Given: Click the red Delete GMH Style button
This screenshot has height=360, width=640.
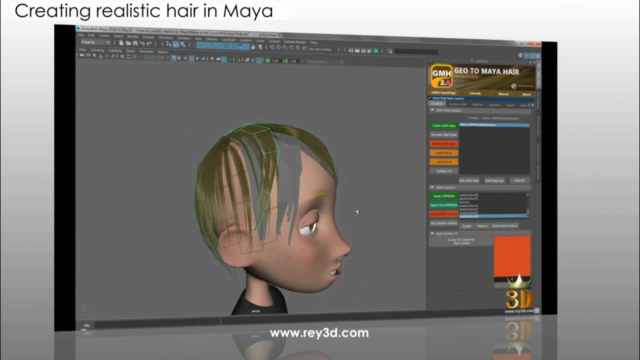Looking at the screenshot, I should tap(444, 144).
